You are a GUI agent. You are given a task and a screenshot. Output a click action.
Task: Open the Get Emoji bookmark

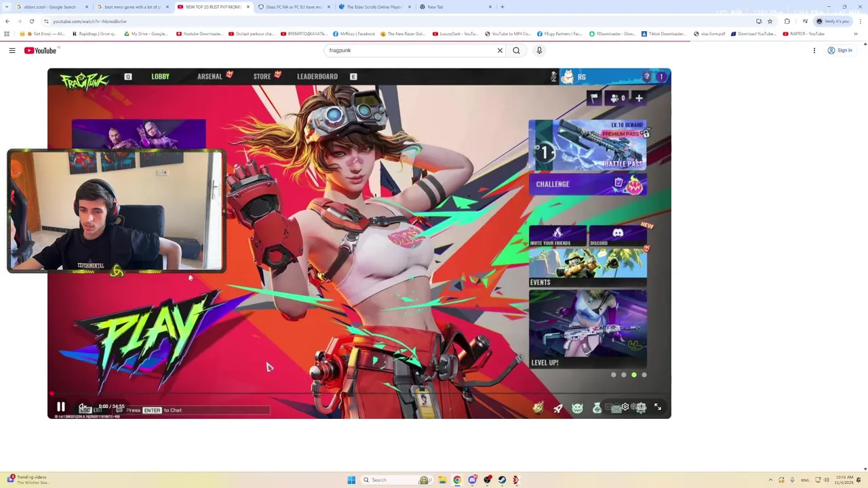[x=42, y=34]
